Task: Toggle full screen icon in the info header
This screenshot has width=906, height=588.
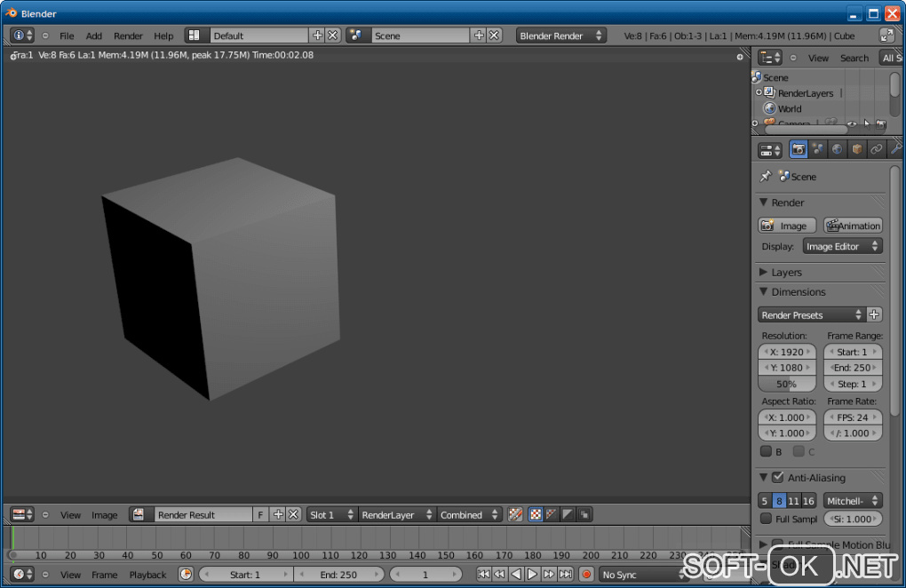Action: tap(886, 36)
